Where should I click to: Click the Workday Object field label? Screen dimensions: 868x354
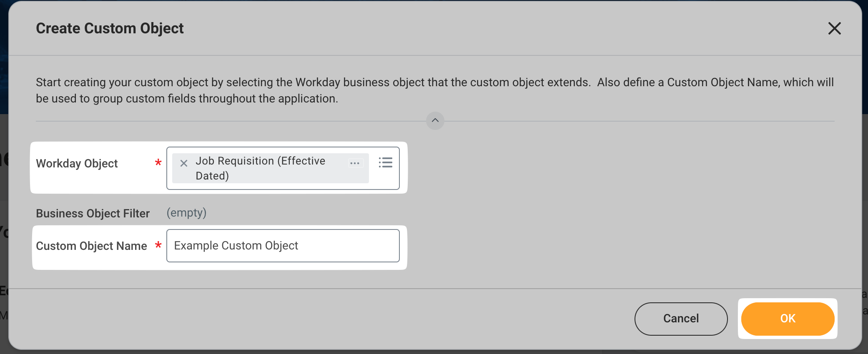point(77,164)
